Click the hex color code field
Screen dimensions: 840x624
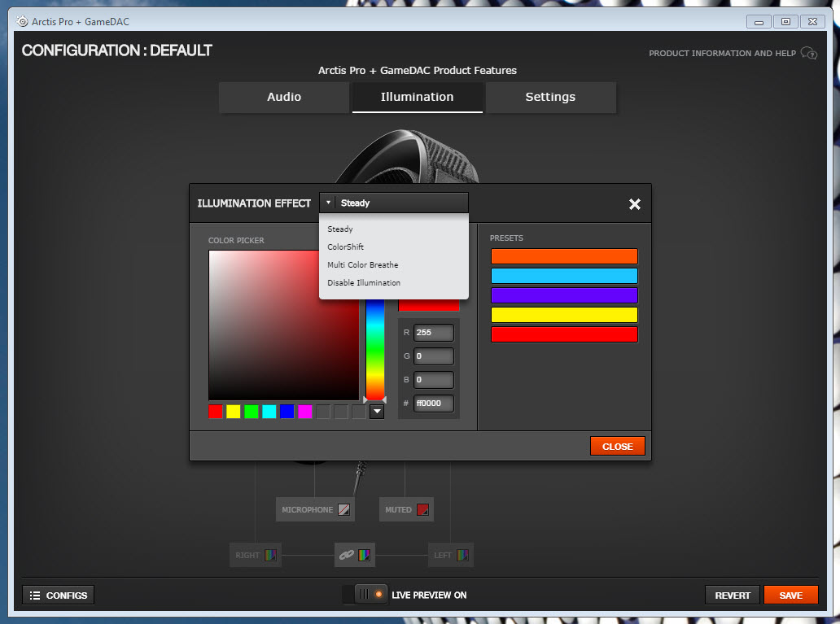click(433, 403)
